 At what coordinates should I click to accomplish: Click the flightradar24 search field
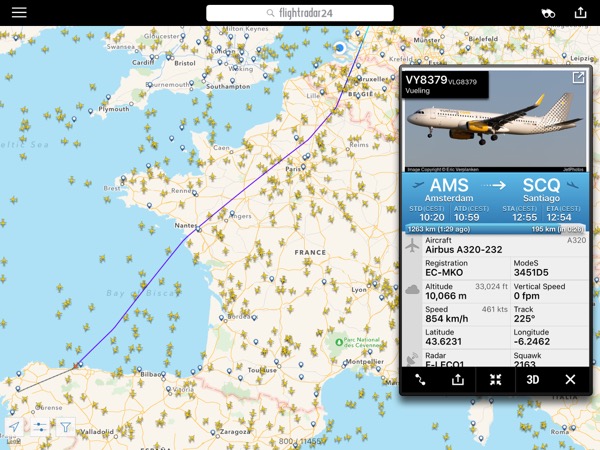click(300, 13)
